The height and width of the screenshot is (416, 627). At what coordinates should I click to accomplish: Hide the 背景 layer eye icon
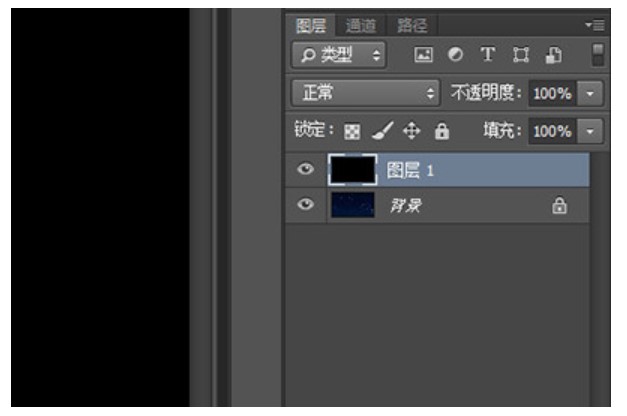(x=306, y=204)
